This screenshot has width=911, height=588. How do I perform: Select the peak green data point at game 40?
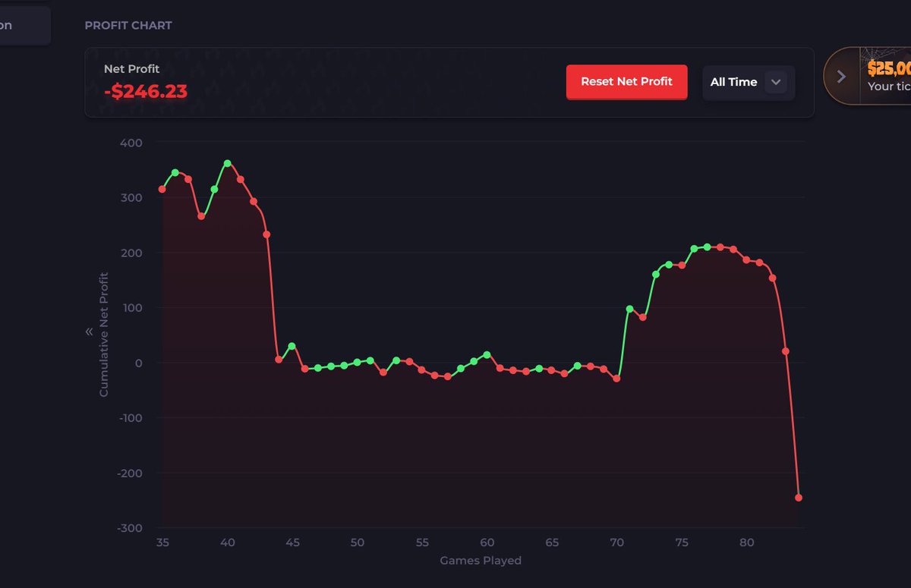pos(227,163)
